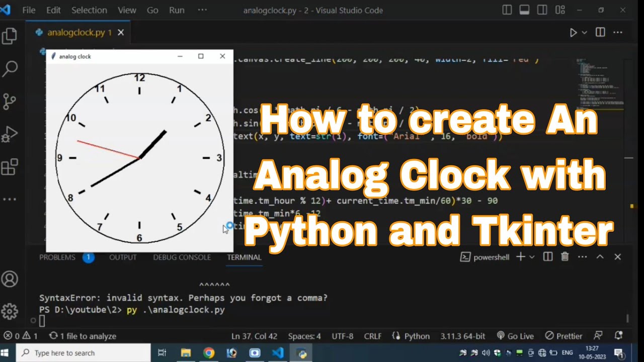Viewport: 644px width, 362px height.
Task: Show additional views ellipsis in activity bar
Action: tap(10, 199)
